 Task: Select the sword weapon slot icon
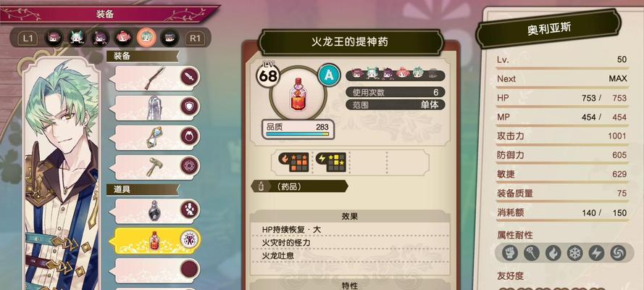(x=190, y=77)
